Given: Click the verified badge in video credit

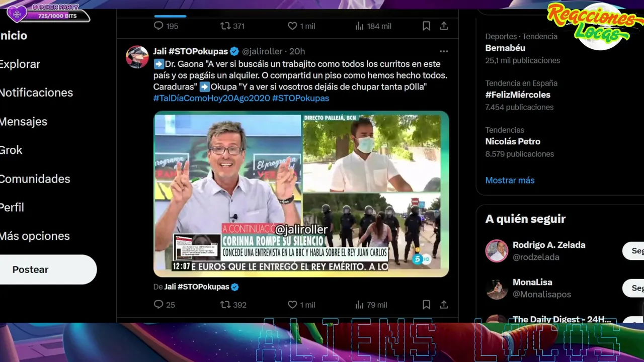Looking at the screenshot, I should click(234, 287).
